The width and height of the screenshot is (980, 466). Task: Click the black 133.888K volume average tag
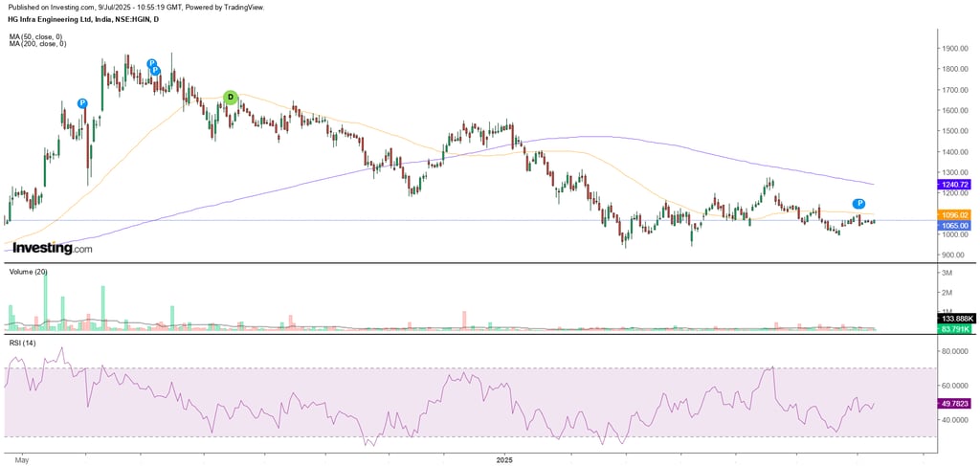click(x=954, y=319)
